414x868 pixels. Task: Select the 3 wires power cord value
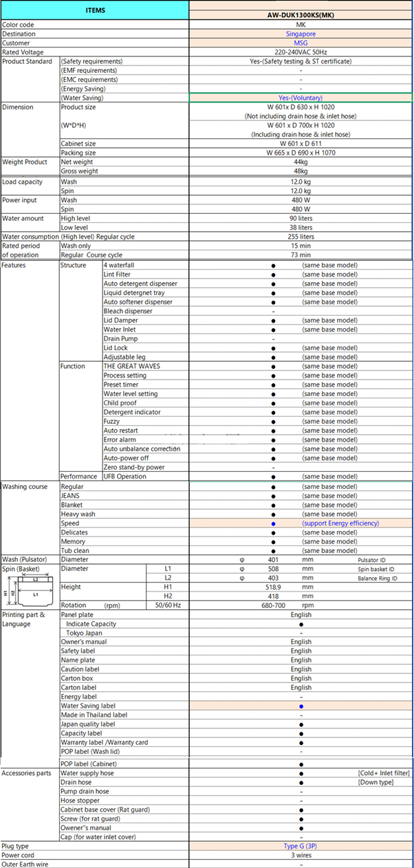click(x=301, y=855)
